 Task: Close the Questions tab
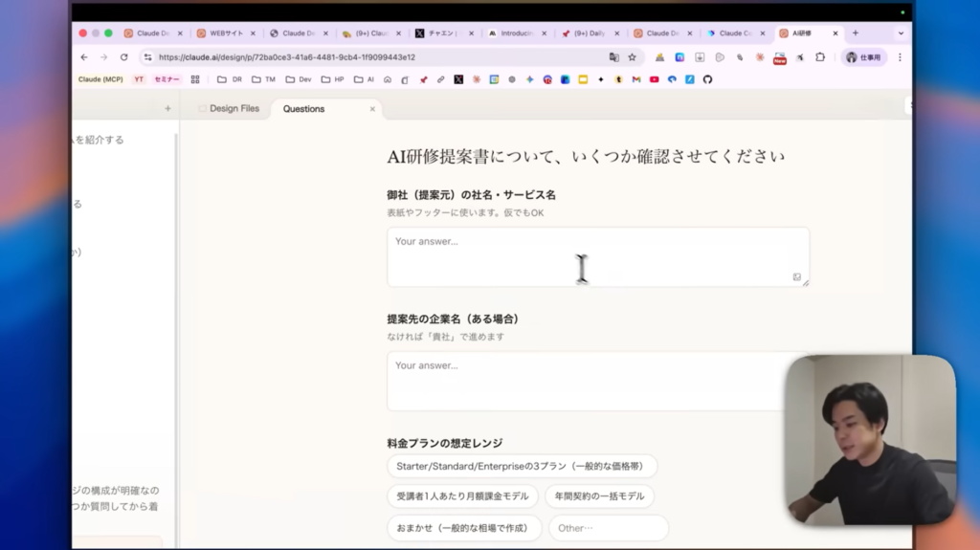point(372,109)
